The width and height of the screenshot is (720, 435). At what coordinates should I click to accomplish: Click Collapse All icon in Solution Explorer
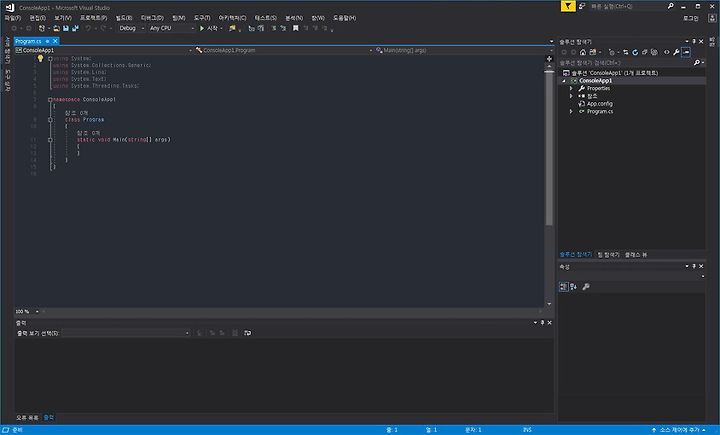[645, 52]
